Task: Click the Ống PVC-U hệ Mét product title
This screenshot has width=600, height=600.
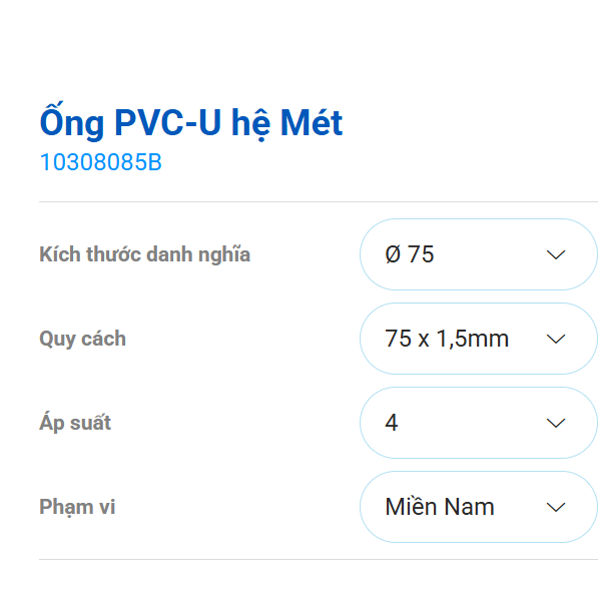Action: [191, 123]
